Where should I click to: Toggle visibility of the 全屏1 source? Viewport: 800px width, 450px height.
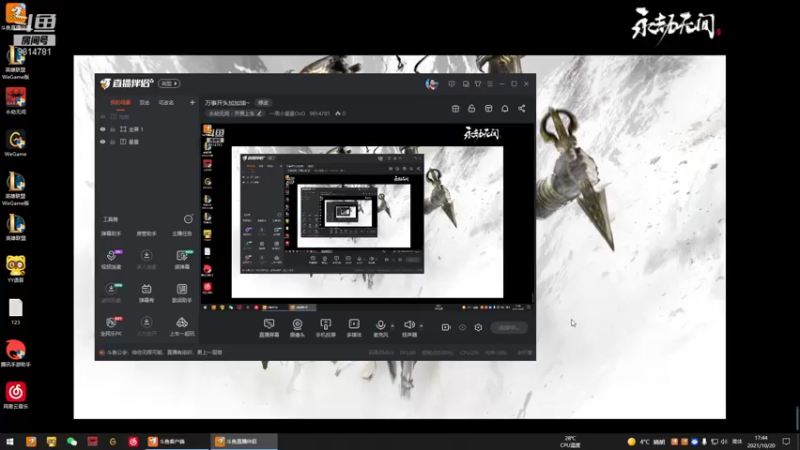(103, 129)
